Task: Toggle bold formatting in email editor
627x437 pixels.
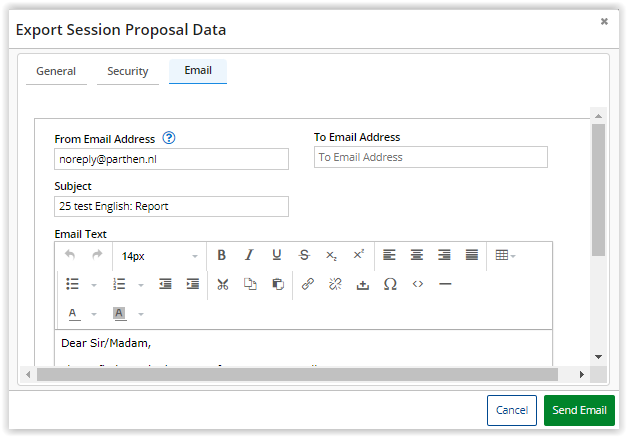Action: click(222, 255)
